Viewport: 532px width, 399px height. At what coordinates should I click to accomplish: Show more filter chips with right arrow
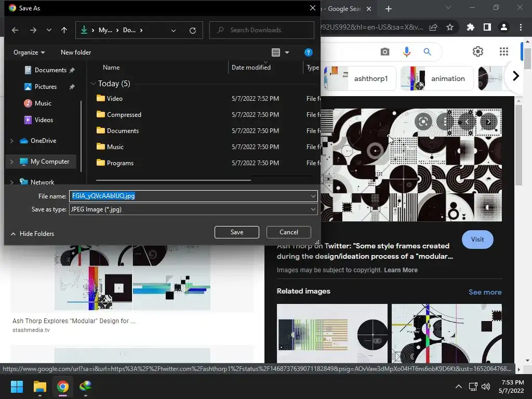coord(516,76)
